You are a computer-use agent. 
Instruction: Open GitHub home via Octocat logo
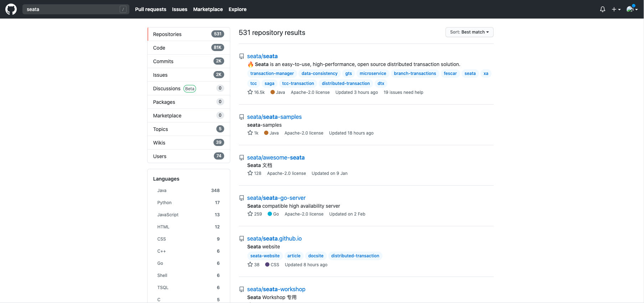pos(11,9)
